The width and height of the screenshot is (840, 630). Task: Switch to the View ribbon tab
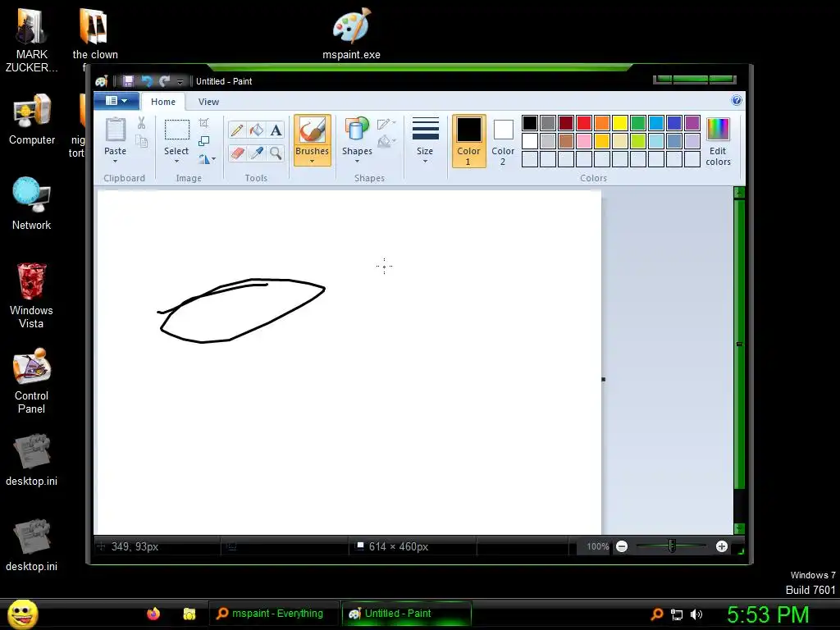click(x=208, y=102)
